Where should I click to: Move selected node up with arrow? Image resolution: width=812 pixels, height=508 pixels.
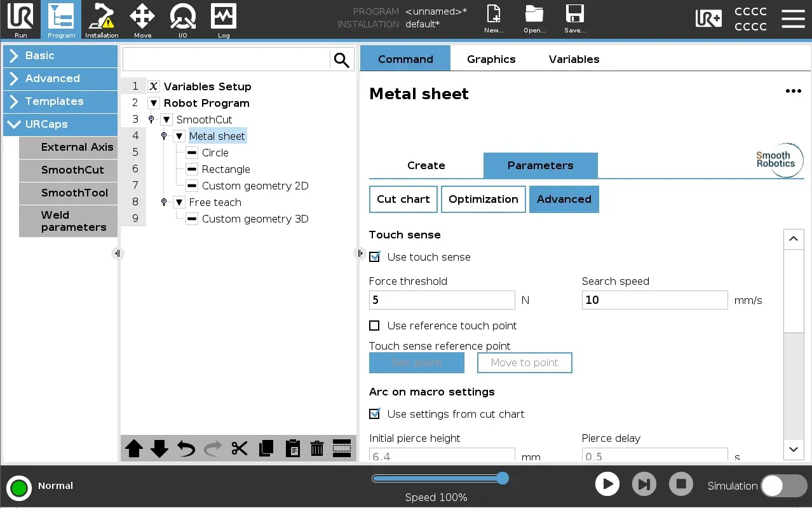tap(134, 448)
